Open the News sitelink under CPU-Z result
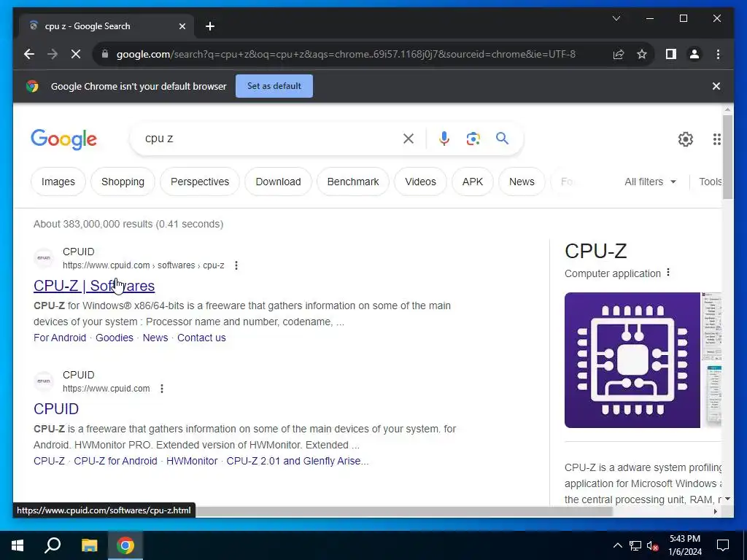This screenshot has height=560, width=747. 155,338
